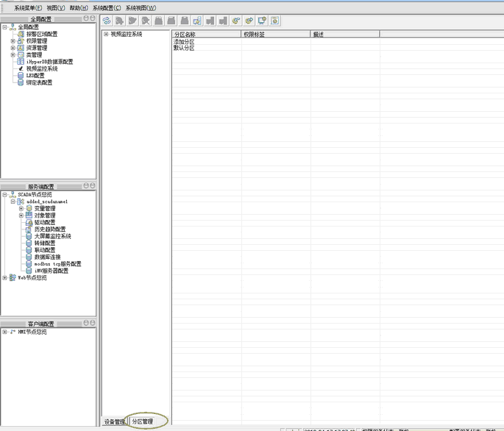Click the 权限标签 column header
Image resolution: width=504 pixels, height=431 pixels.
tap(276, 35)
